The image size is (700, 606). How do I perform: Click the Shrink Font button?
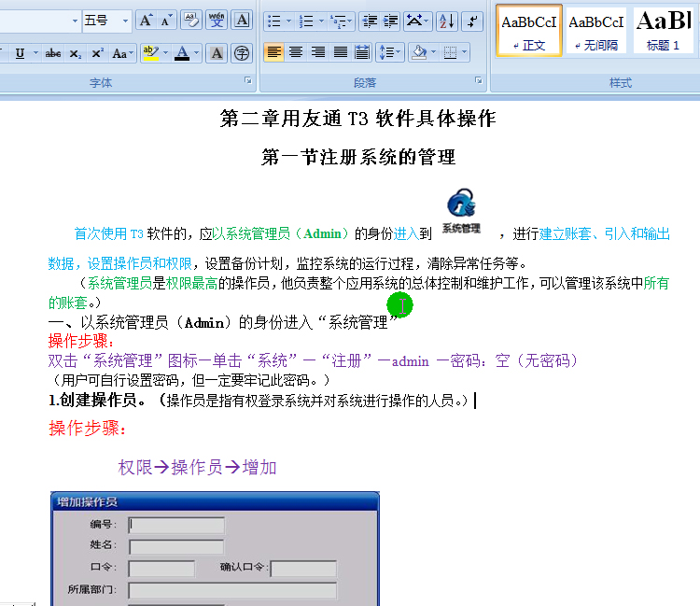click(x=166, y=21)
